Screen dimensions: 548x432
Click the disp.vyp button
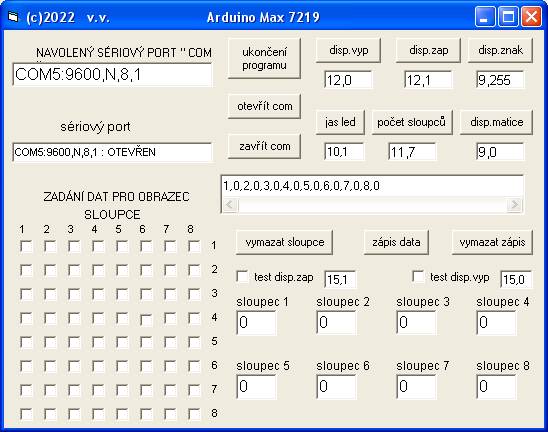coord(348,50)
